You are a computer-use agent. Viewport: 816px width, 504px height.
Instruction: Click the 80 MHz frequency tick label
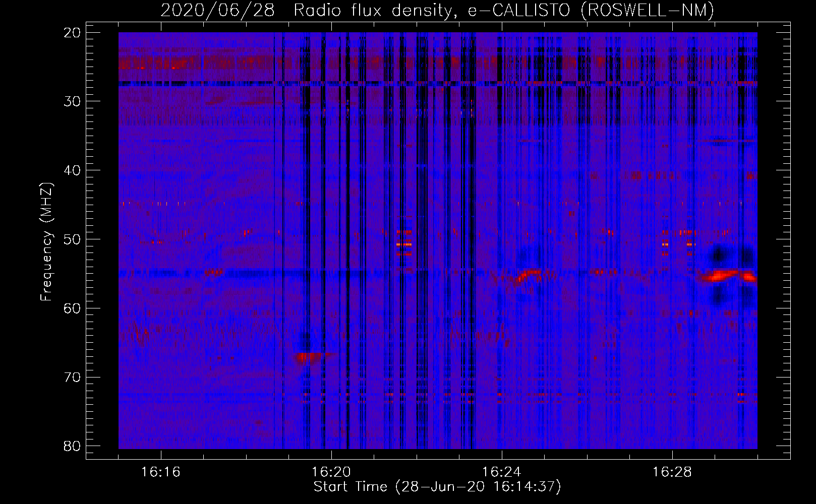pos(73,446)
